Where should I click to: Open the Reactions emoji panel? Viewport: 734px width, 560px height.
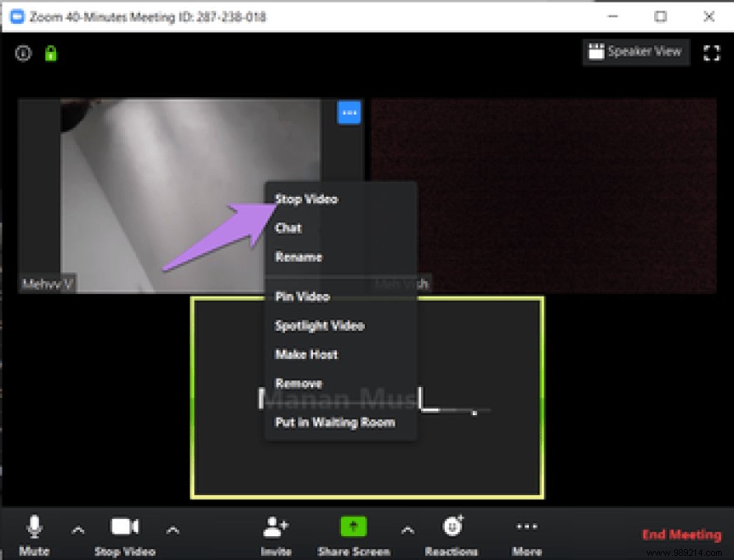[451, 527]
